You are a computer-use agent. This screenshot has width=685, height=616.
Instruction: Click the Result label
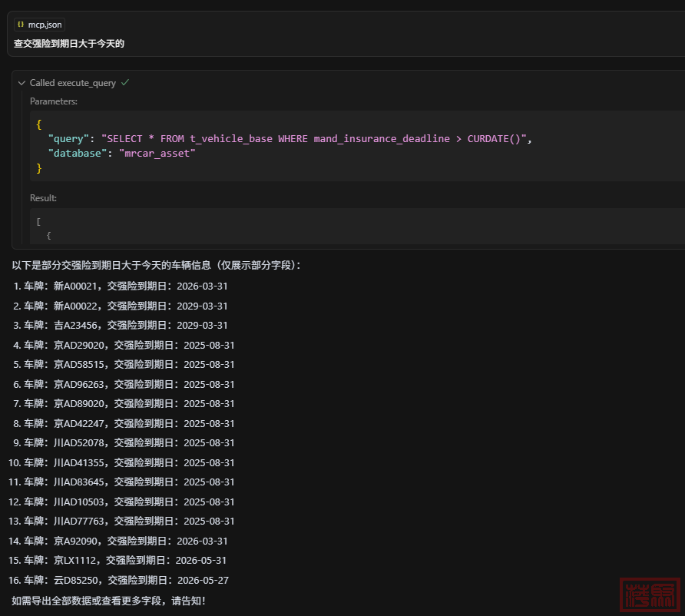pyautogui.click(x=43, y=198)
